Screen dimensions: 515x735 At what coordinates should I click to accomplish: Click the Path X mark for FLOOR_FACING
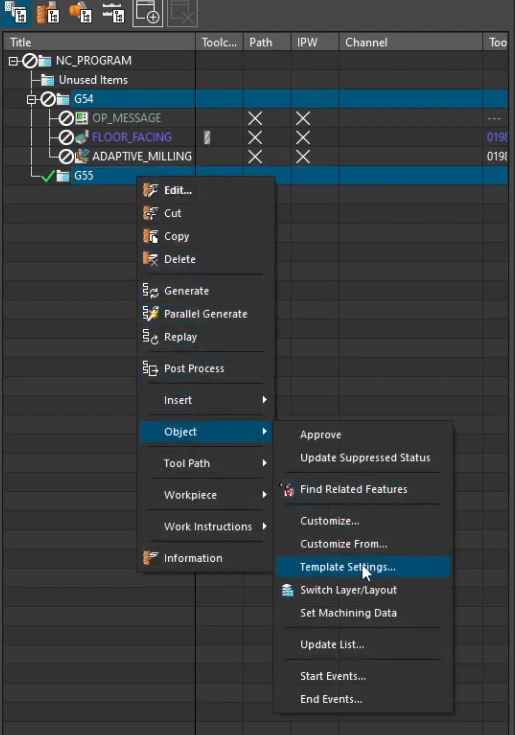(x=255, y=137)
